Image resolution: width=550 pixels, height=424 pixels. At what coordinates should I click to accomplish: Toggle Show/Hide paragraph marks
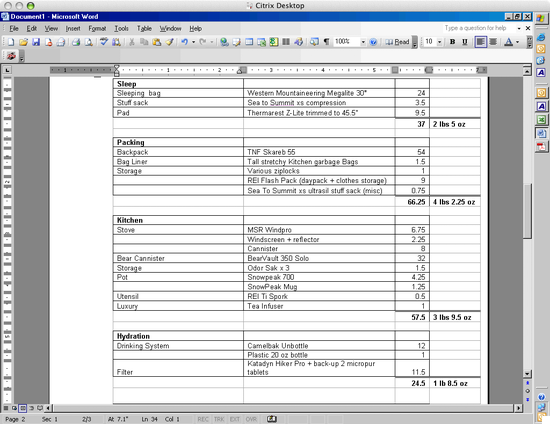(327, 42)
